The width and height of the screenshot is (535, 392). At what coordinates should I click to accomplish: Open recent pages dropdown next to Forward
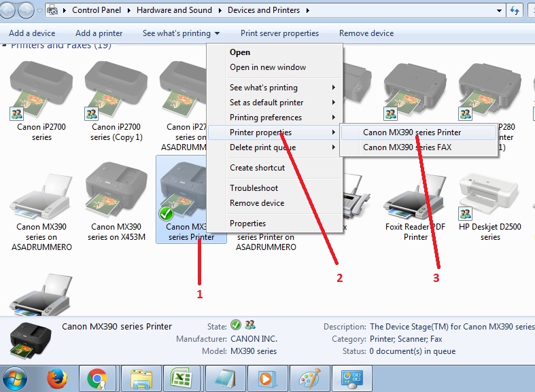[x=39, y=11]
